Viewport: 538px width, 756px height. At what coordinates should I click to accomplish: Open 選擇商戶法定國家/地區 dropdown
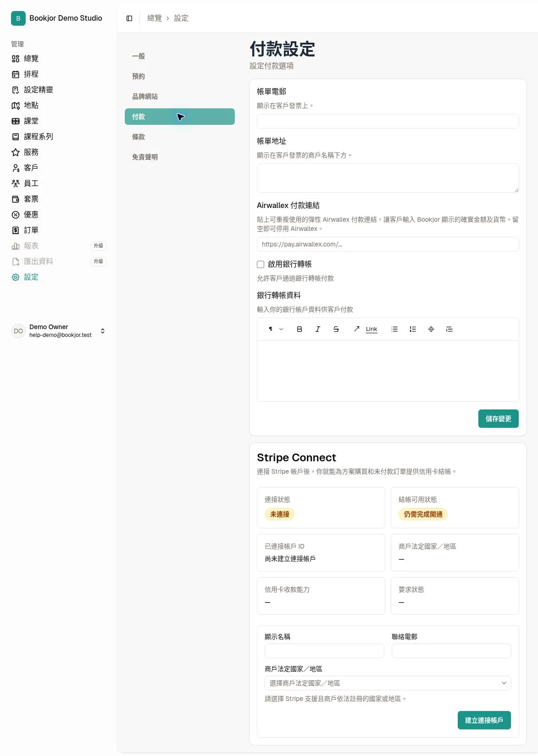point(388,683)
